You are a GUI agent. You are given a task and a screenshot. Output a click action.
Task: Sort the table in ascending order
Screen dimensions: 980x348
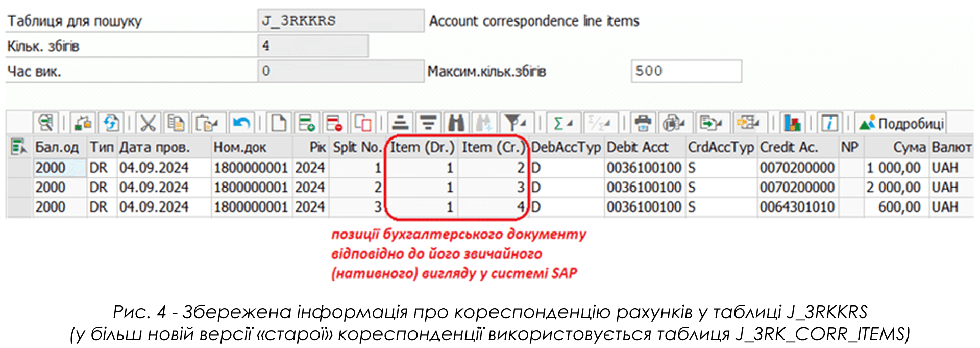(x=401, y=123)
